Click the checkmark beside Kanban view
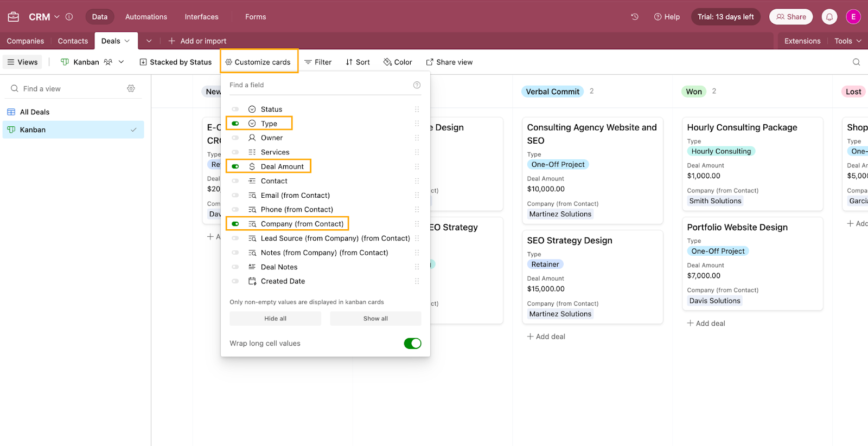Screen dimensions: 868x446 click(133, 130)
